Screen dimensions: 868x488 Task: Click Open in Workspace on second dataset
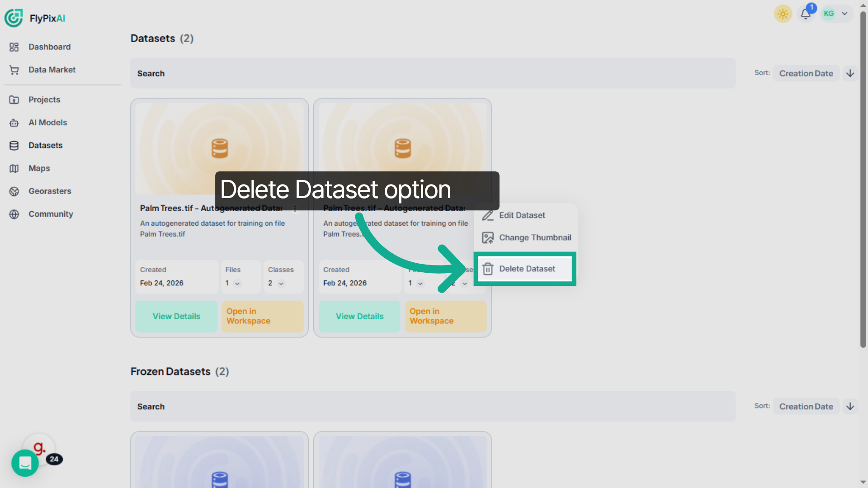(x=446, y=317)
